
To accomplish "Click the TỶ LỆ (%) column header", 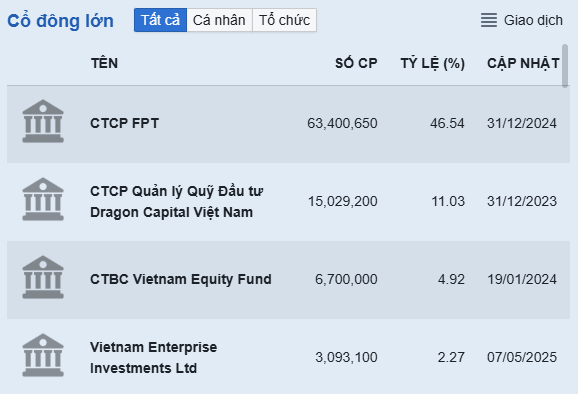I will click(433, 63).
